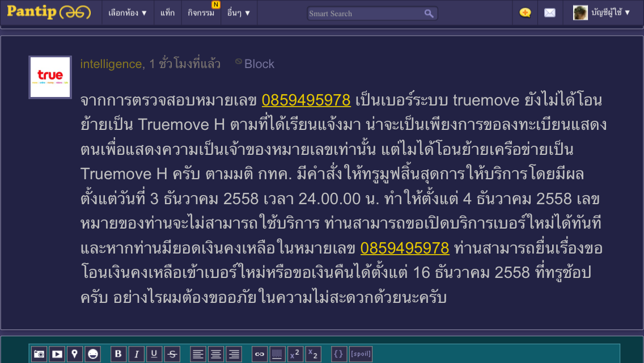Open the กิจกรรม activities menu
Screen dimensions: 644x363
(x=201, y=12)
